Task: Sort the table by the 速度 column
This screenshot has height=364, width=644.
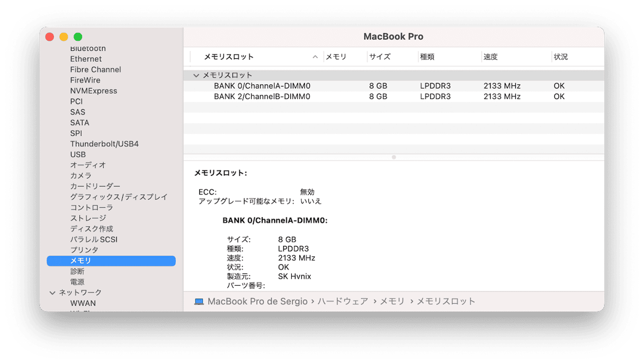Action: point(490,56)
